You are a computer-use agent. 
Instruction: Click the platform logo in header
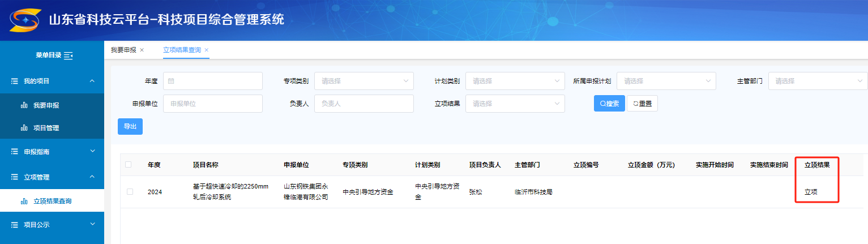point(24,20)
